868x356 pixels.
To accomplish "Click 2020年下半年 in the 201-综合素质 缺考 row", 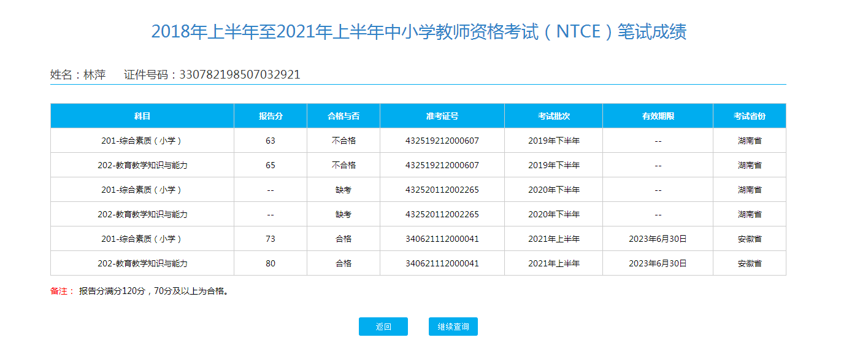I will tap(554, 190).
